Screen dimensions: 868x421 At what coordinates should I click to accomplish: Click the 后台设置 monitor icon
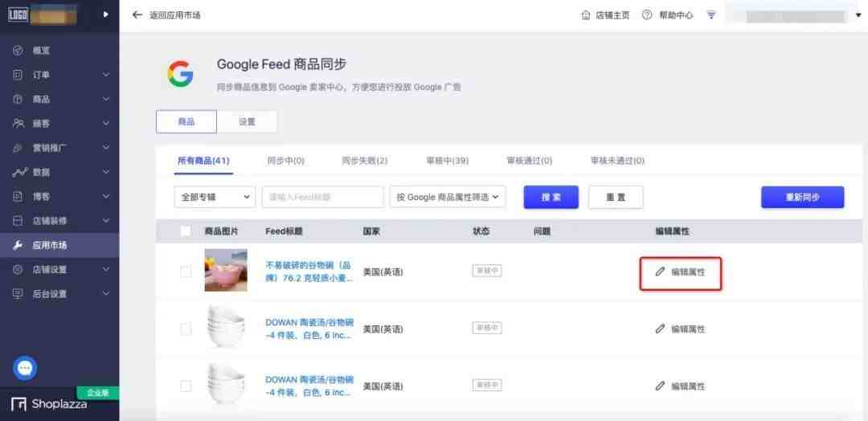click(18, 294)
